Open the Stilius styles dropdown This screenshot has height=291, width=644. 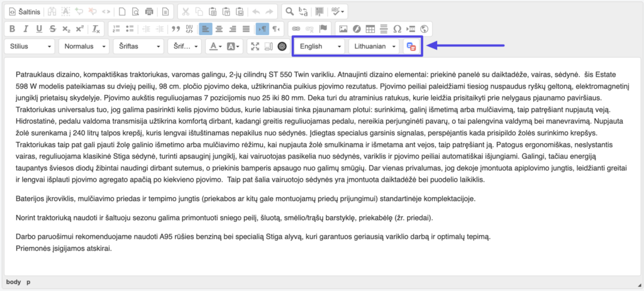30,47
